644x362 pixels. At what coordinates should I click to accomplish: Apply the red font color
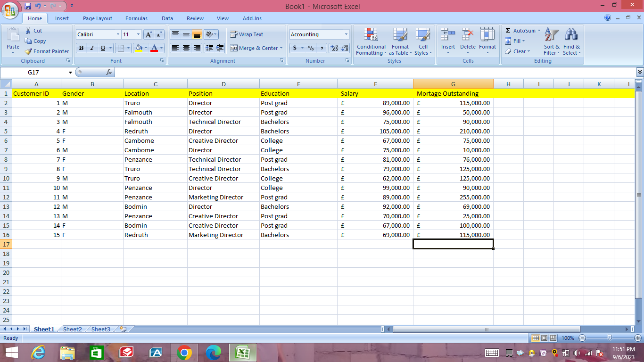tap(154, 48)
